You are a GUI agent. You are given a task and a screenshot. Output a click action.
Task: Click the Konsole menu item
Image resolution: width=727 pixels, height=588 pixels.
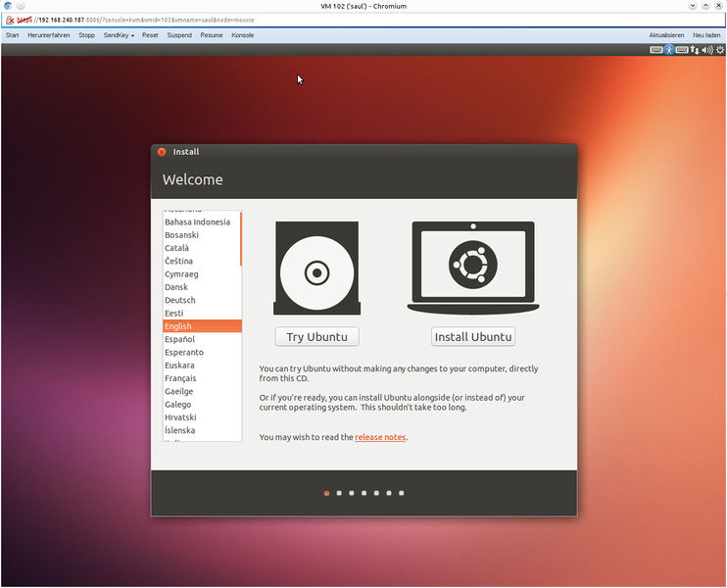(x=242, y=35)
